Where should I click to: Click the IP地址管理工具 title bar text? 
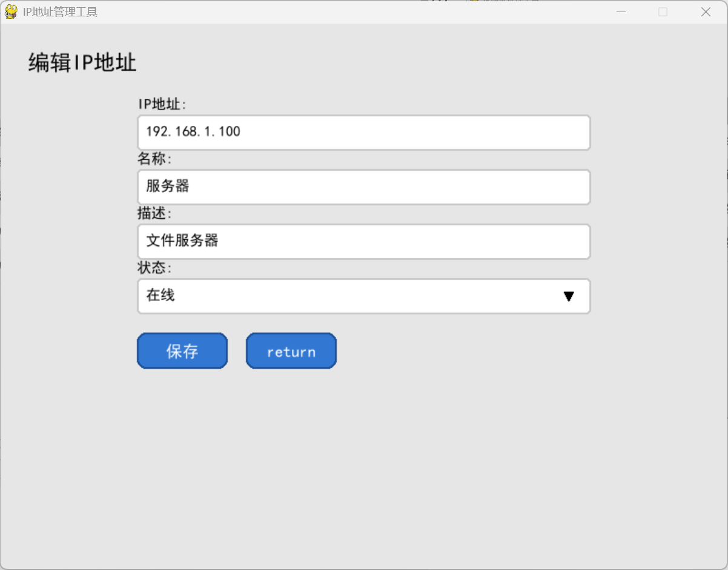58,12
